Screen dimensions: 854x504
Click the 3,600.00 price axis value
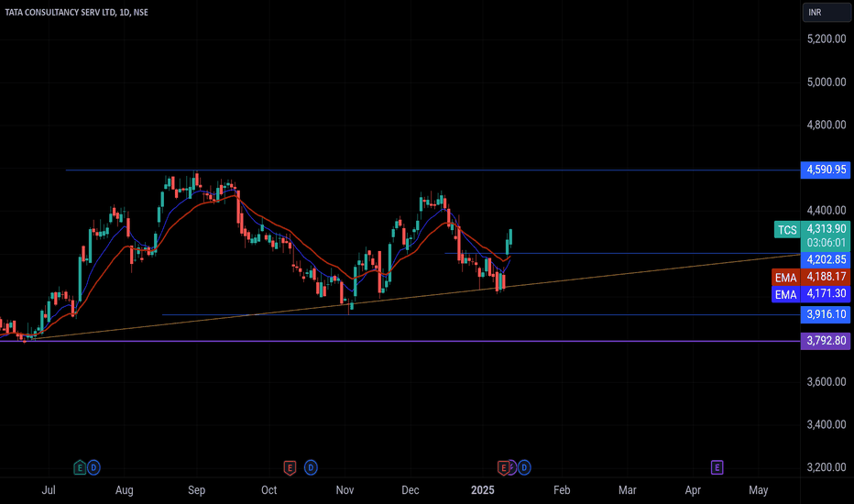coord(827,381)
